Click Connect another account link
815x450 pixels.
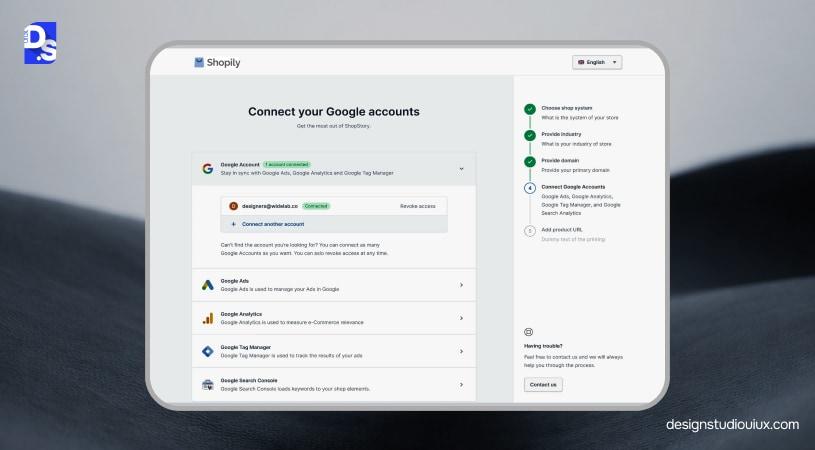pyautogui.click(x=273, y=224)
